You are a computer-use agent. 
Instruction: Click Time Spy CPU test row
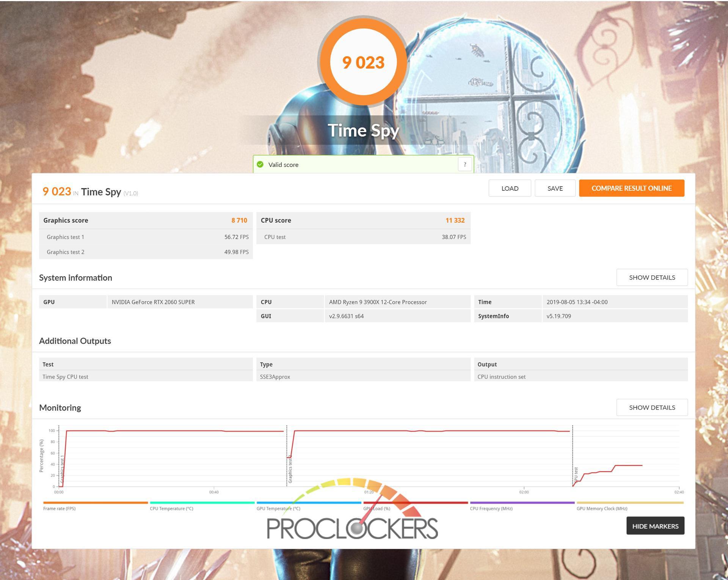(x=146, y=376)
